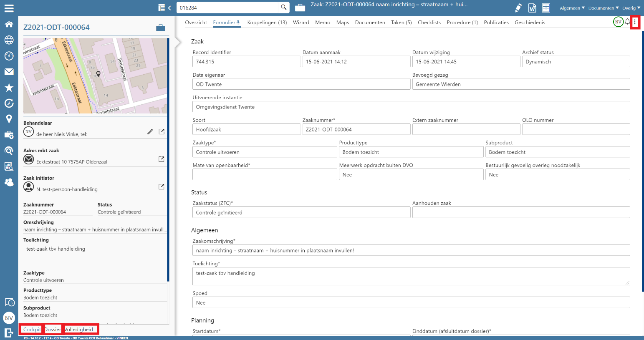Expand the Algemeen dropdown menu

coord(572,8)
